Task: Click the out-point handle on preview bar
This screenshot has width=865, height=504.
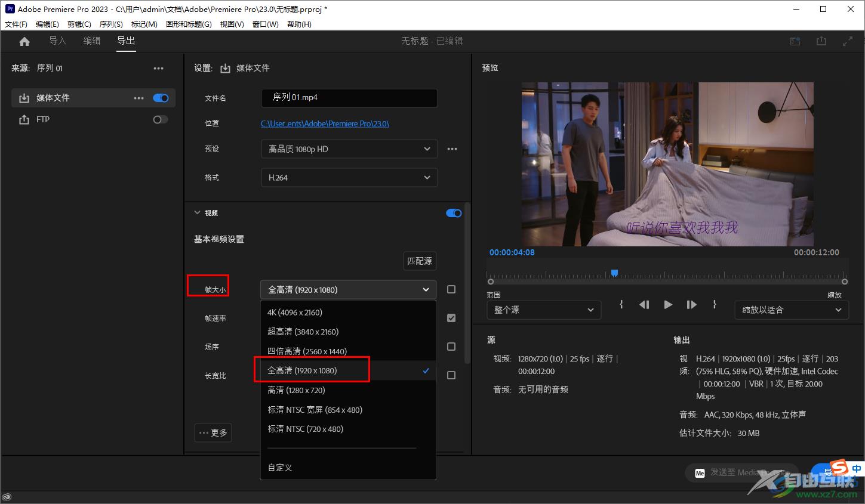Action: click(845, 282)
